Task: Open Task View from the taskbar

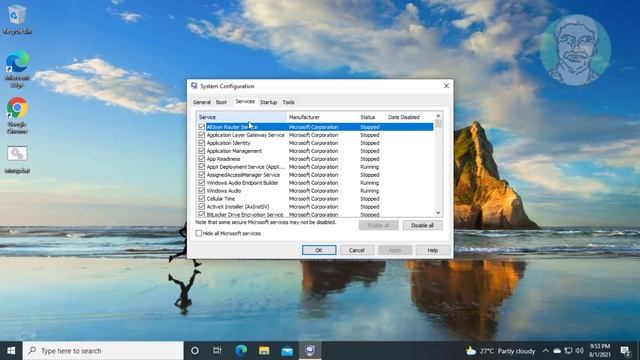Action: 217,351
